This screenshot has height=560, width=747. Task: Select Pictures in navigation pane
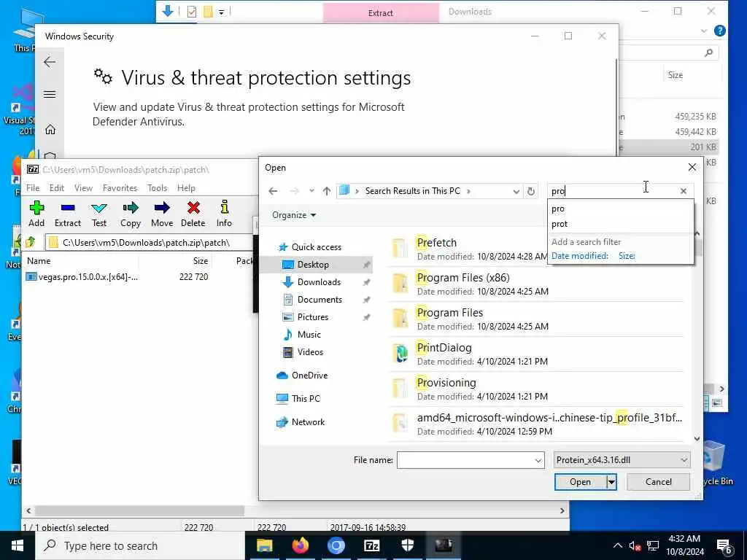click(x=312, y=317)
